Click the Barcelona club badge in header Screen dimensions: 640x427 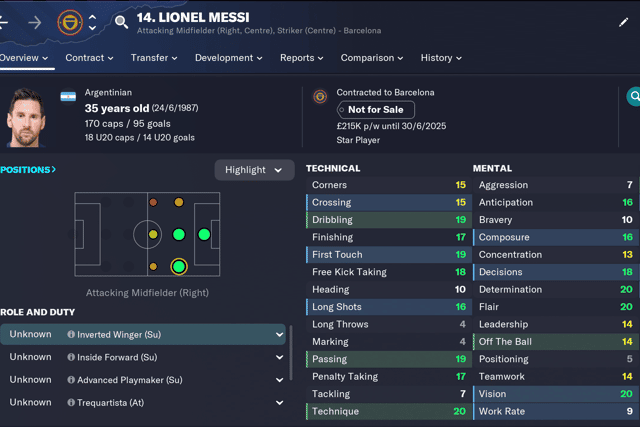pyautogui.click(x=70, y=22)
